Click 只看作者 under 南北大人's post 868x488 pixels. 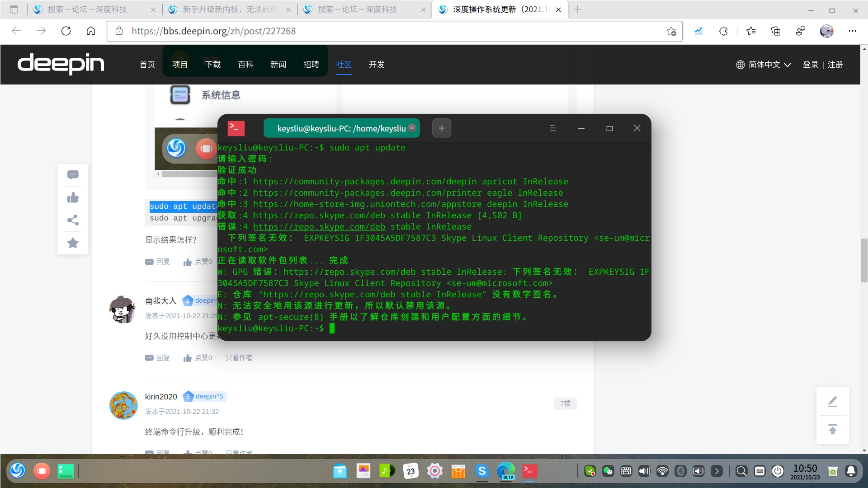239,358
